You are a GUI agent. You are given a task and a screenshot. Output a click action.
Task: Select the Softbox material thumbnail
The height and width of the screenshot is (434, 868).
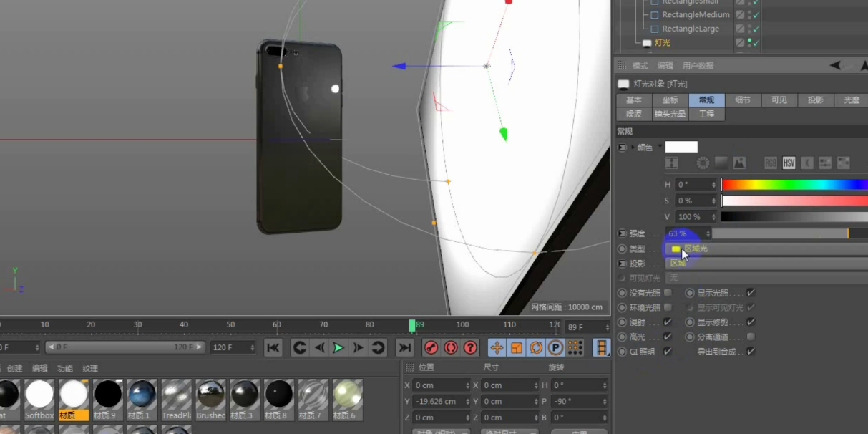(39, 400)
